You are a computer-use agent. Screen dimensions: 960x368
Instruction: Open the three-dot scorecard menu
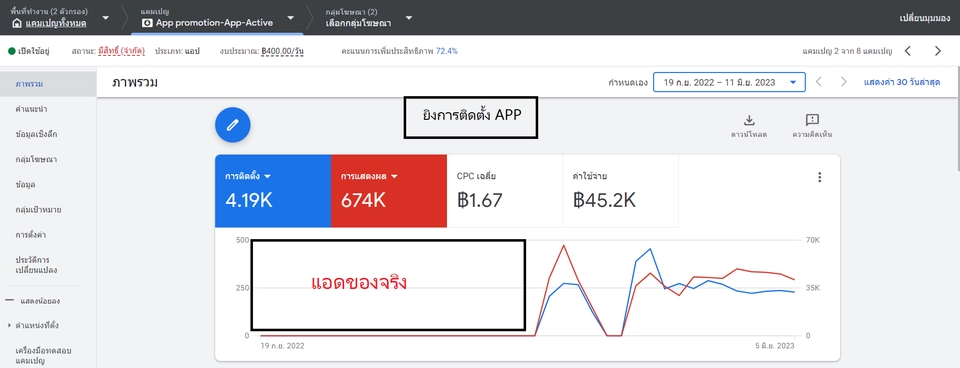(x=819, y=177)
